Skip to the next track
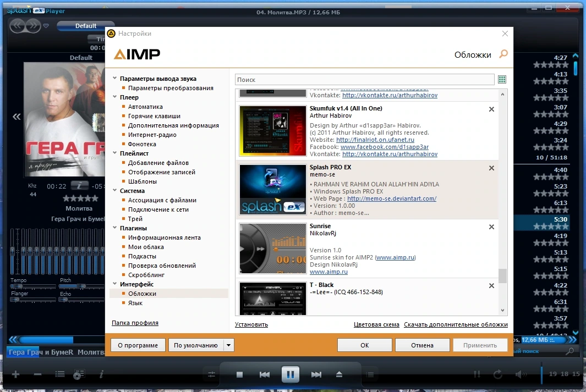586x392 pixels. tap(316, 374)
